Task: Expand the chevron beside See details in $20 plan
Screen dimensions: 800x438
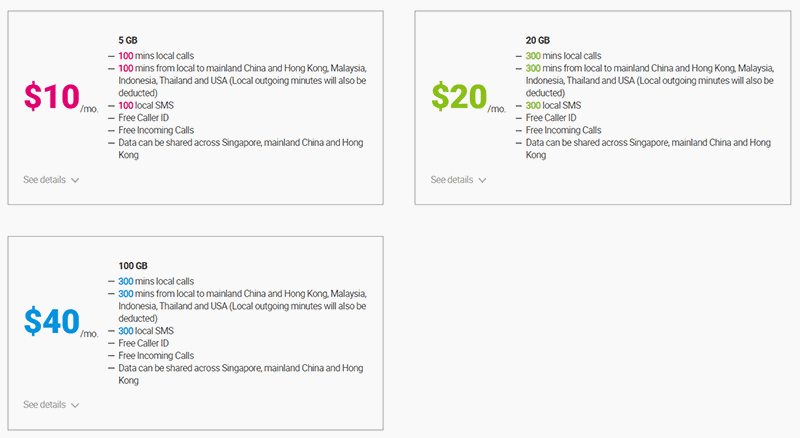Action: click(x=482, y=181)
